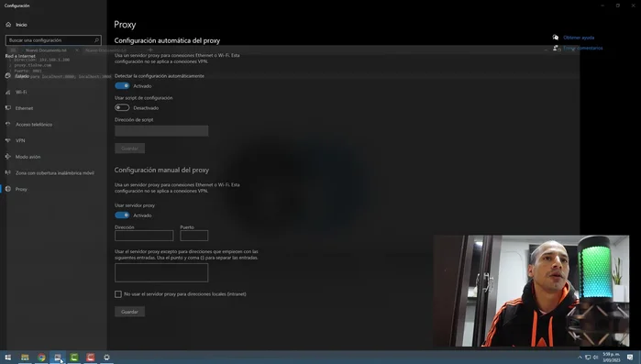Image resolution: width=641 pixels, height=364 pixels.
Task: Open the Modo avión airplane icon
Action: tap(7, 157)
